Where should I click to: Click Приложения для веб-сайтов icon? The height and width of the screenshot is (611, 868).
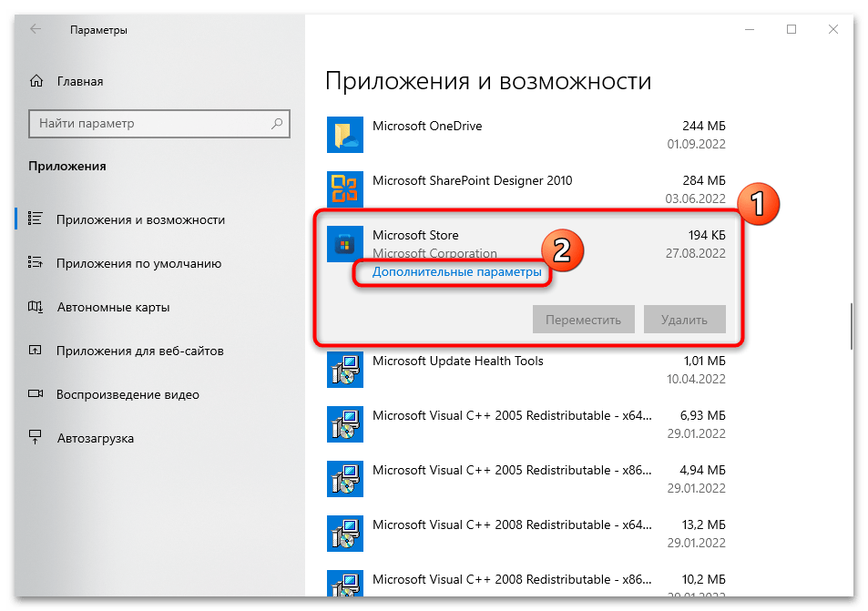point(35,351)
